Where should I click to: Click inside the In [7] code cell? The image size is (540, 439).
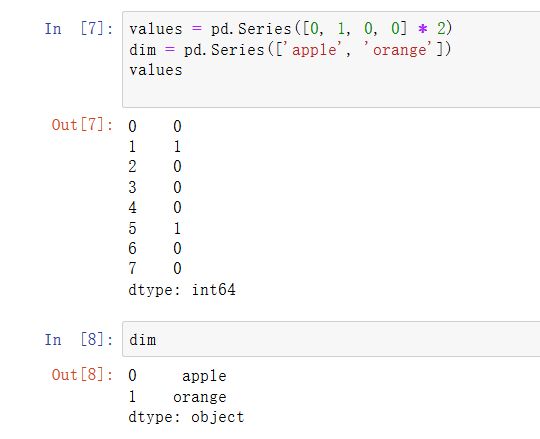click(331, 59)
